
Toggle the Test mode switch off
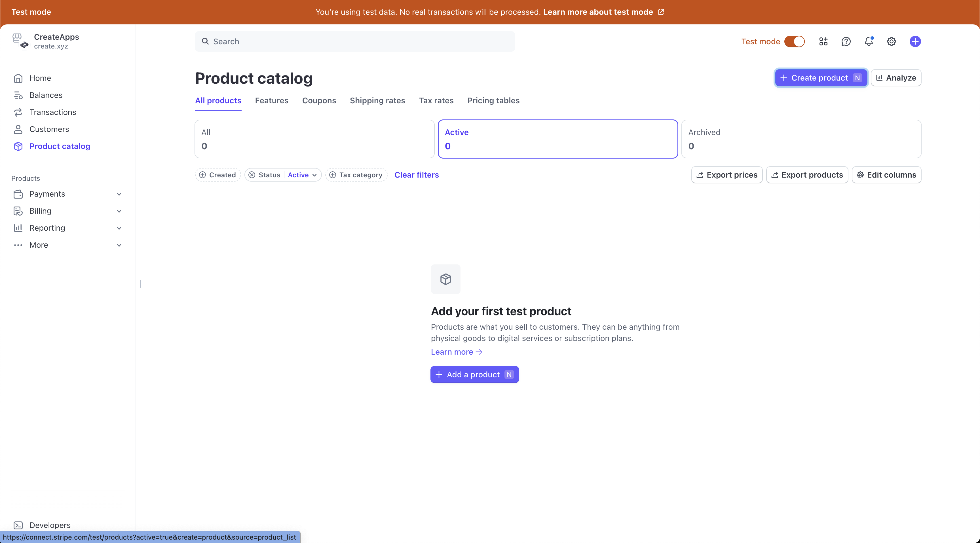[794, 41]
